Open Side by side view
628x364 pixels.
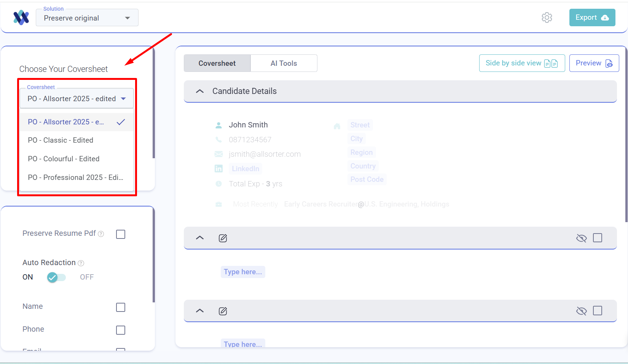(x=521, y=63)
